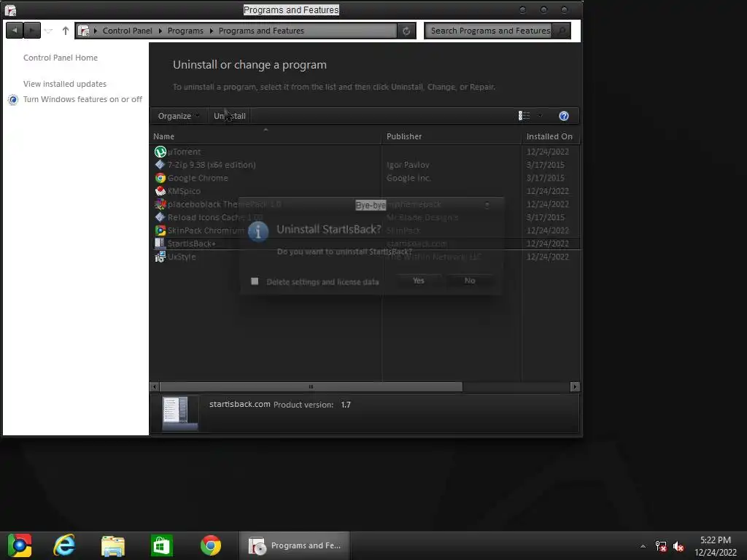Select the 'Igor Pavlov' publisher cell
The width and height of the screenshot is (747, 560).
click(x=408, y=165)
